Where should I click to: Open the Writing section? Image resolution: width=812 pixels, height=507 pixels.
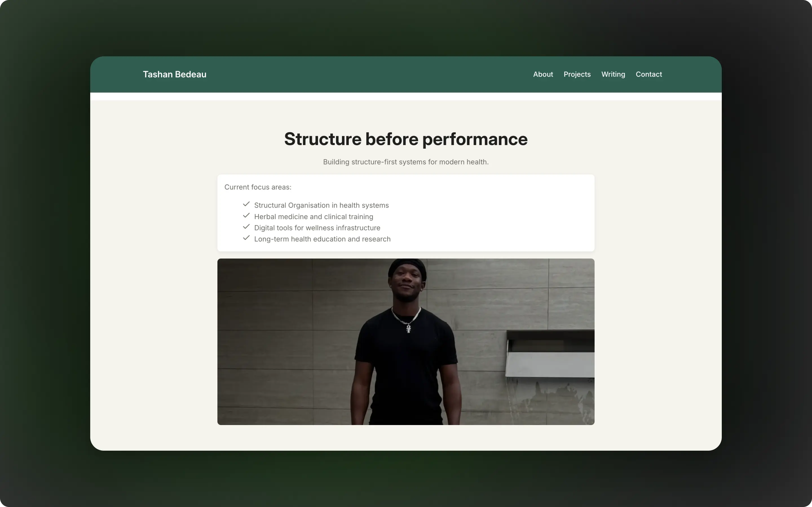click(613, 74)
